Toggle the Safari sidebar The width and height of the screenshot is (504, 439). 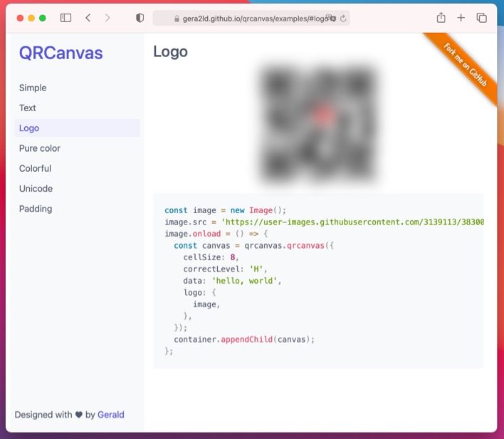[65, 18]
